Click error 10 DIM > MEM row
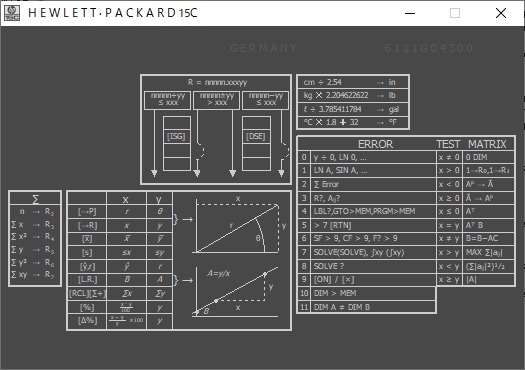This screenshot has height=370, width=525. click(x=367, y=293)
